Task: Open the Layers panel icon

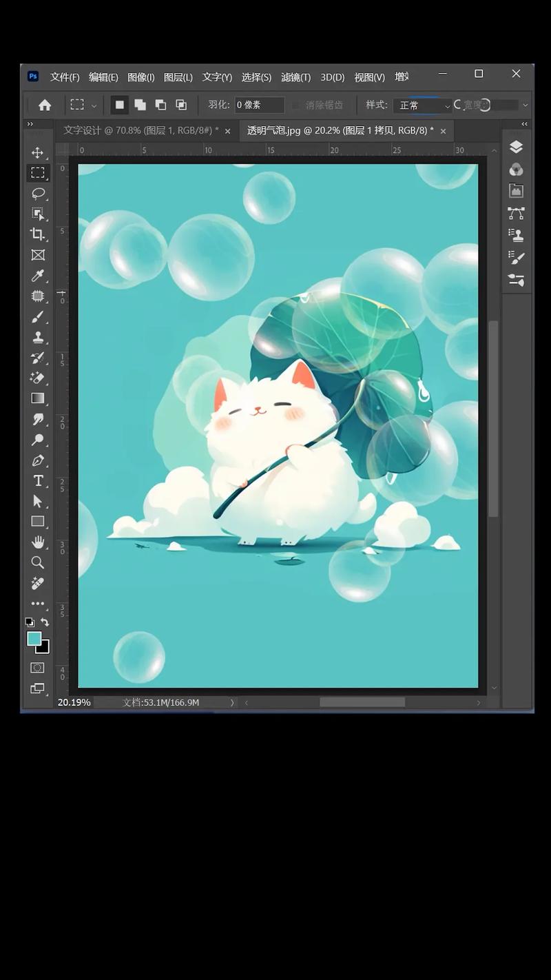Action: (x=516, y=147)
